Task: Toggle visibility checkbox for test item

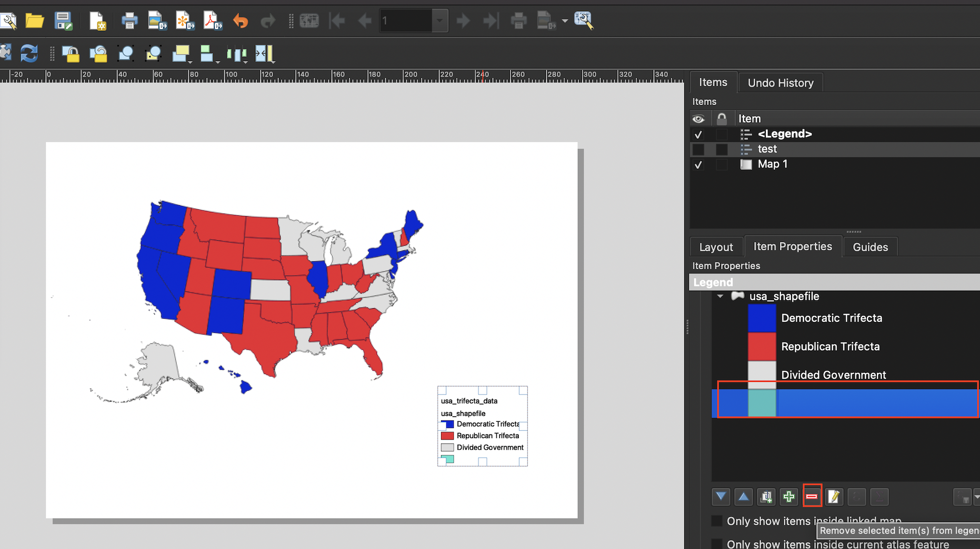Action: point(698,149)
